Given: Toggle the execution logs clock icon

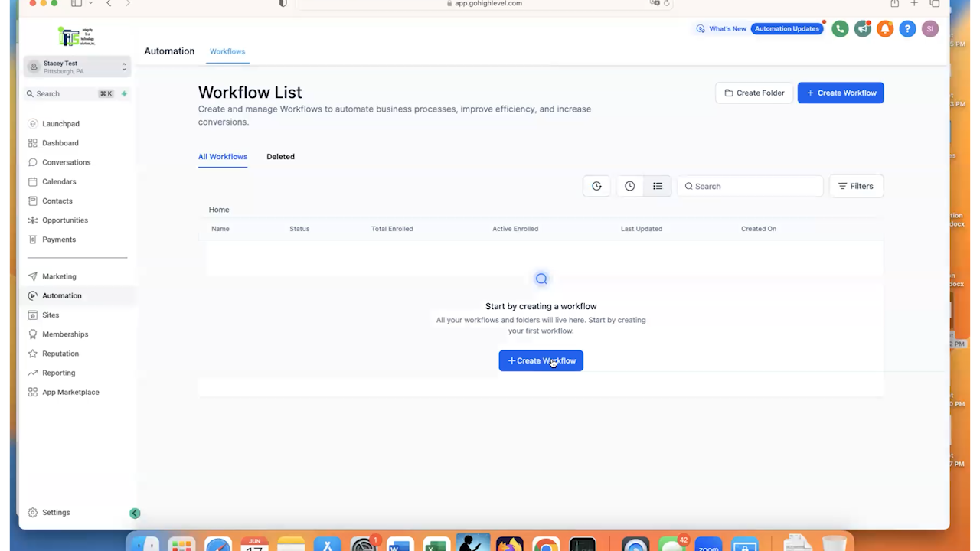Looking at the screenshot, I should point(629,186).
